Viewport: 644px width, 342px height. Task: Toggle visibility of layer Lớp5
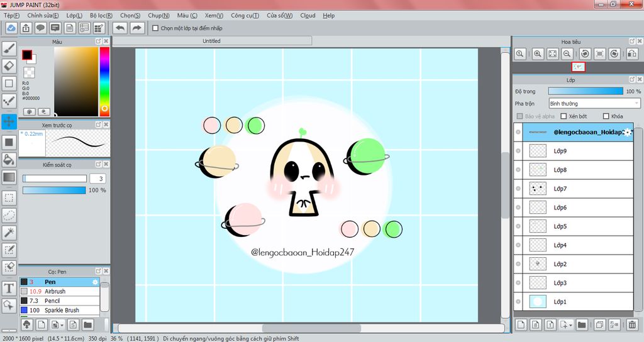[518, 226]
